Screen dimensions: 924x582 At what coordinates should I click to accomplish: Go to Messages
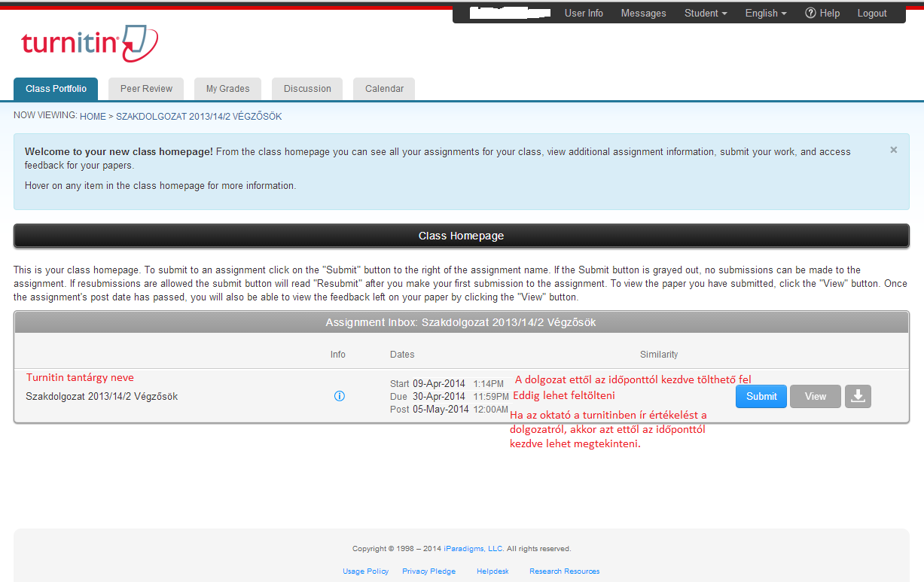click(643, 14)
